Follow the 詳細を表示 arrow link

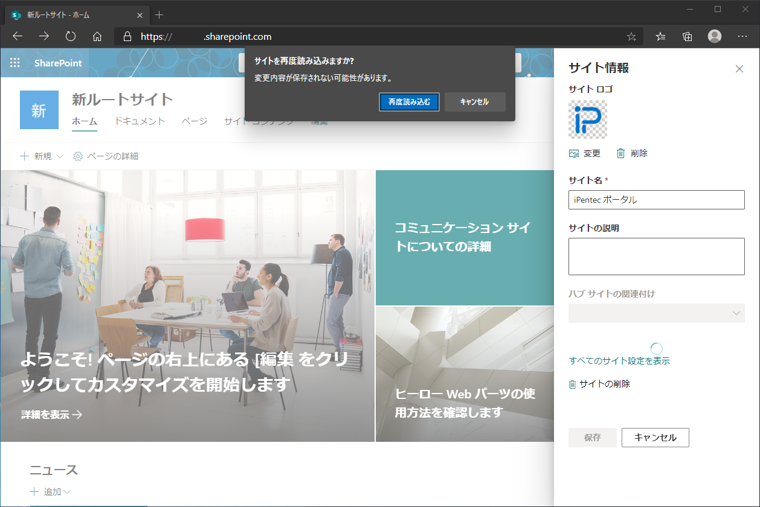(51, 414)
